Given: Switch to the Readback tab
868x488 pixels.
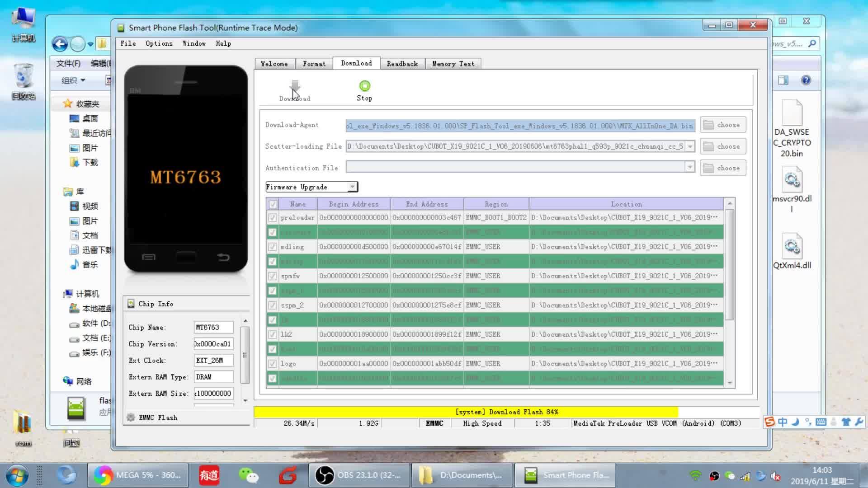Looking at the screenshot, I should click(x=402, y=64).
